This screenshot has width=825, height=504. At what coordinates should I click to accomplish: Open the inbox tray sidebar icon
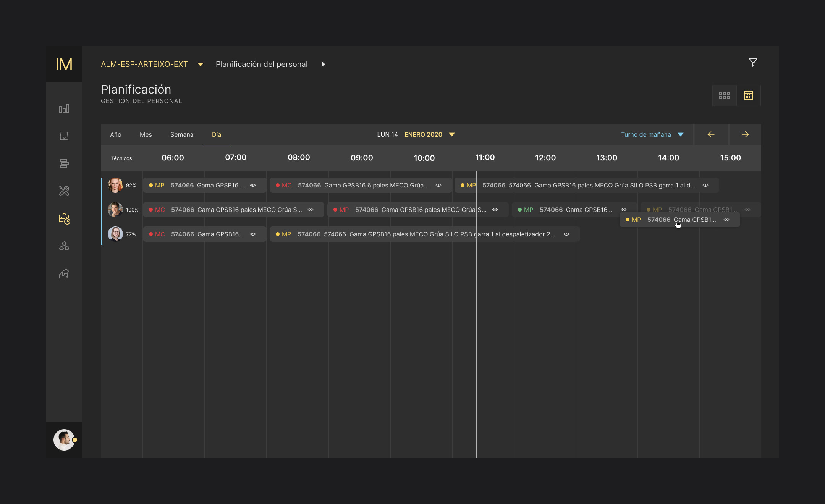64,136
